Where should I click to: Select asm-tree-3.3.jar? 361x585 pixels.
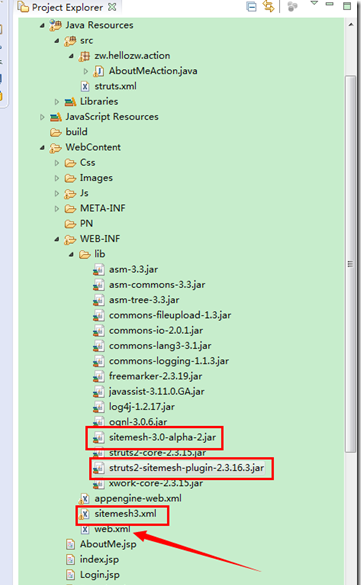pos(144,300)
